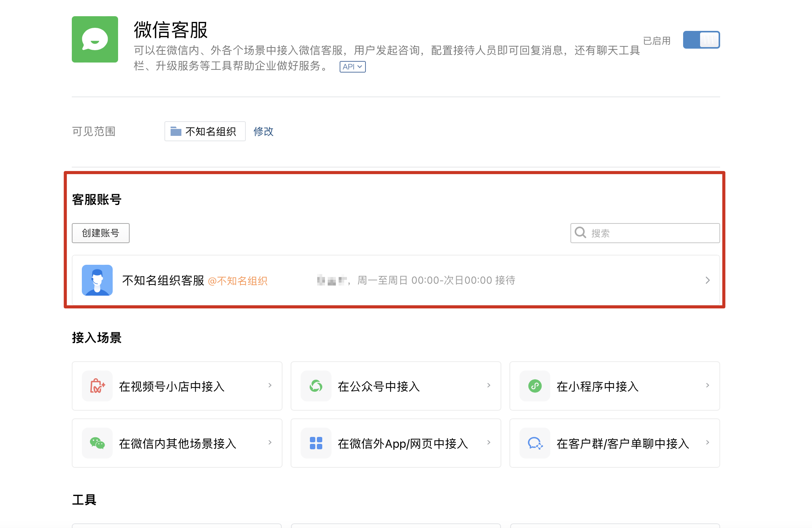Image resolution: width=812 pixels, height=528 pixels.
Task: Expand the 在视频号小店中接入 arrow
Action: [270, 385]
